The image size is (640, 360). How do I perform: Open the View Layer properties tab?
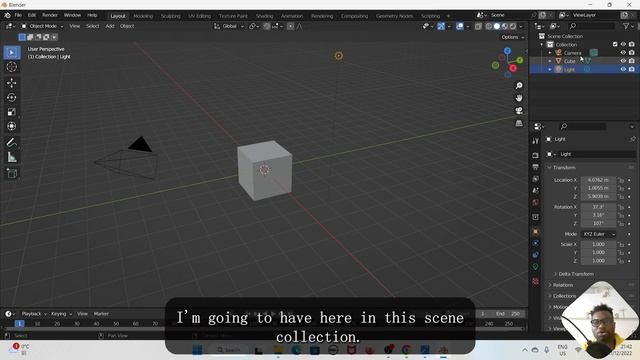536,179
